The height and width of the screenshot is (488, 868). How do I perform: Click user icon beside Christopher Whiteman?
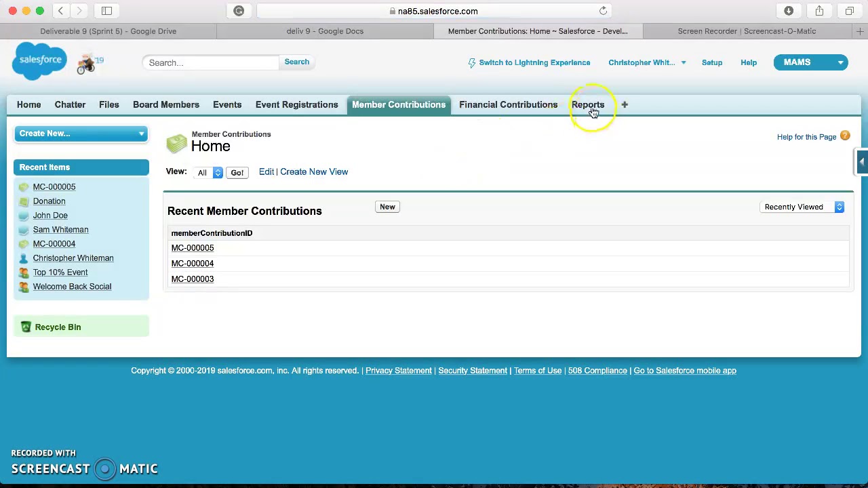(24, 258)
